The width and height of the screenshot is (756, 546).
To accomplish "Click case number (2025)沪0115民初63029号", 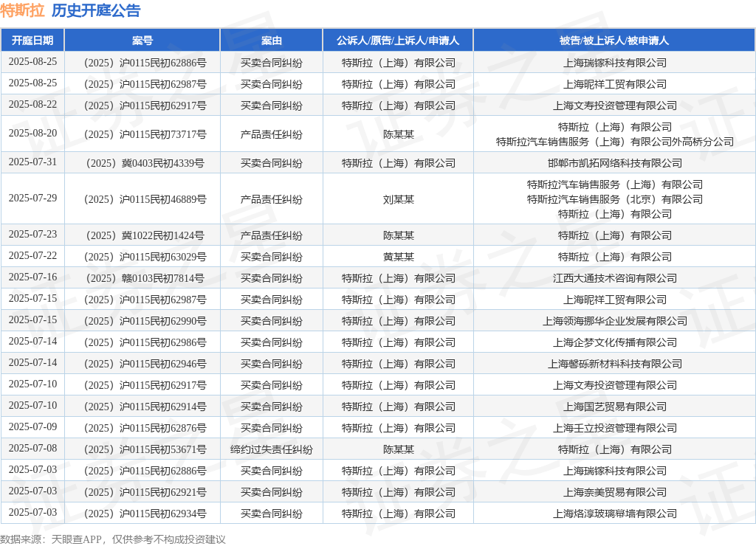I will coord(145,257).
